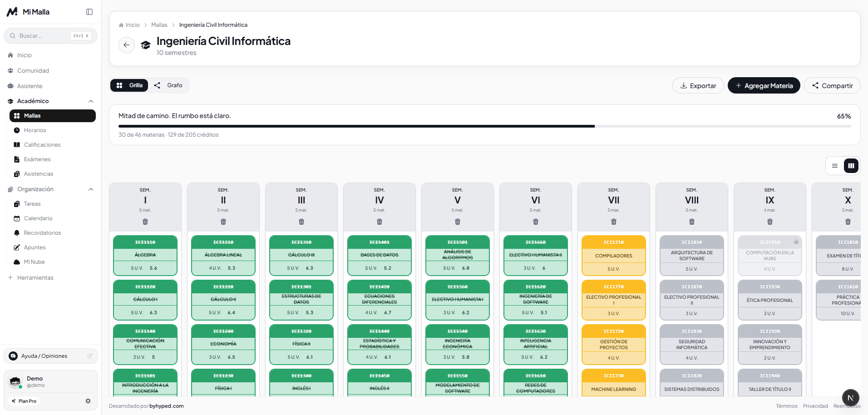Open the Calendario menu item
The image size is (868, 415).
pyautogui.click(x=53, y=218)
